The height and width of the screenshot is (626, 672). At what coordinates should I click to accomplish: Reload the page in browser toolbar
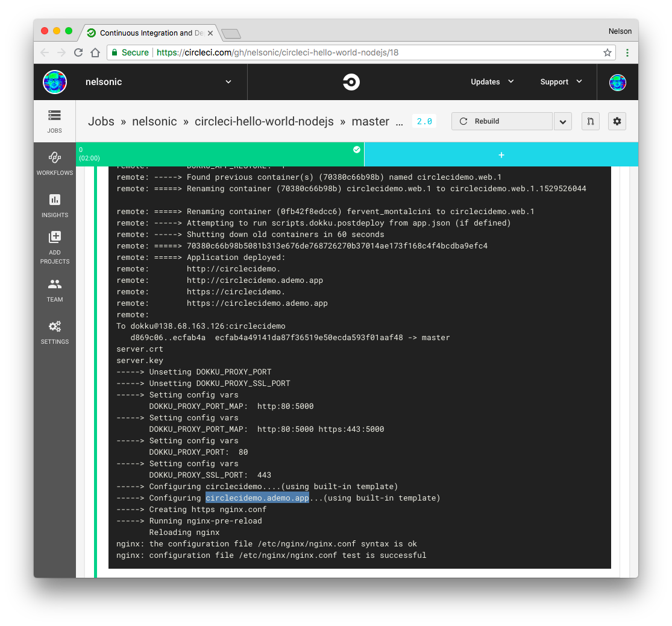pos(78,52)
